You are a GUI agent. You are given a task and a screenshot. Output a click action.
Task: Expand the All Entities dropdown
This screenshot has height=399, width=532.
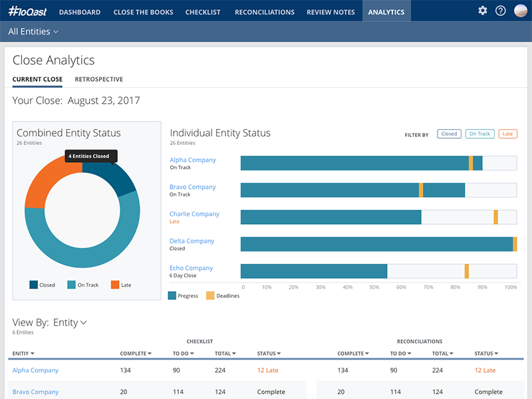pos(33,31)
